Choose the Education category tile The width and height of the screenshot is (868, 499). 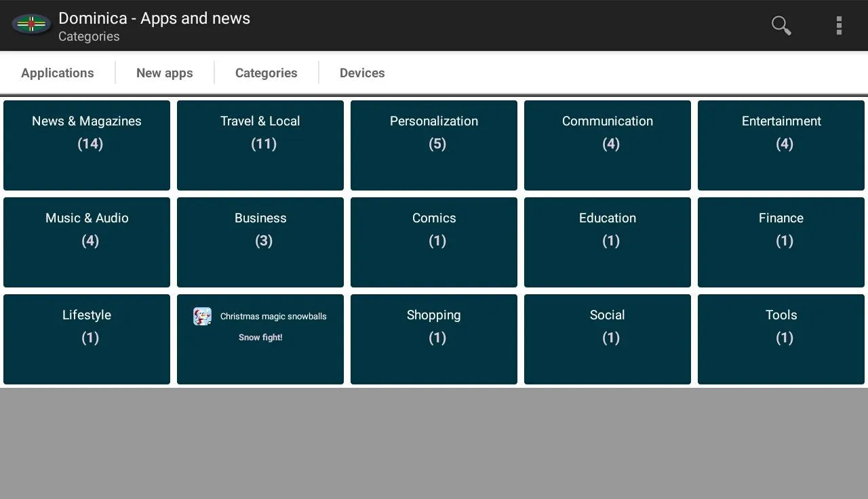(608, 242)
